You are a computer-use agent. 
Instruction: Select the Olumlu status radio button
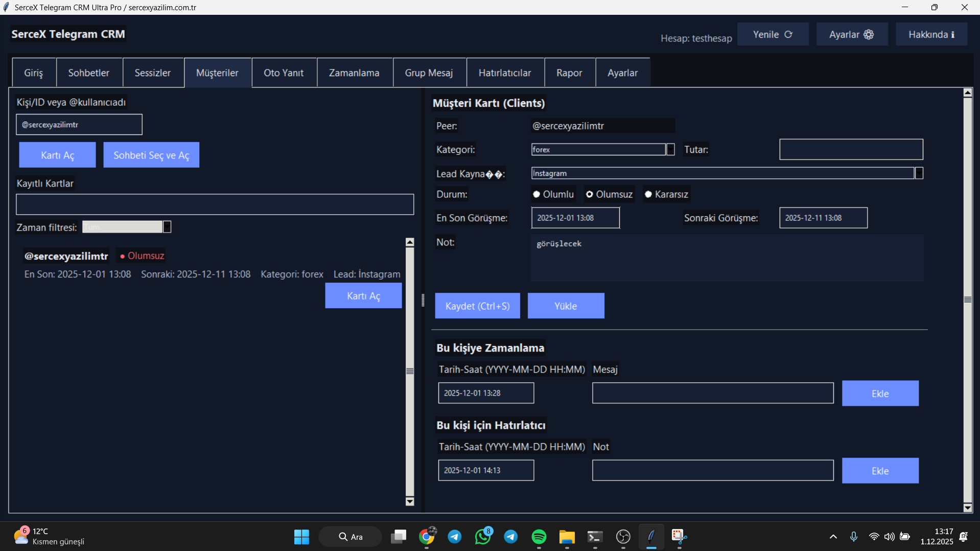click(x=536, y=194)
